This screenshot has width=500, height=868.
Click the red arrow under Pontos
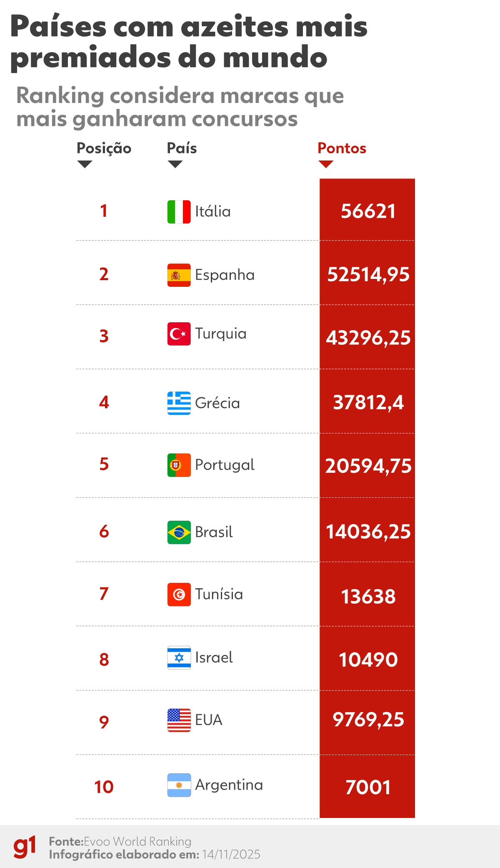click(x=325, y=165)
